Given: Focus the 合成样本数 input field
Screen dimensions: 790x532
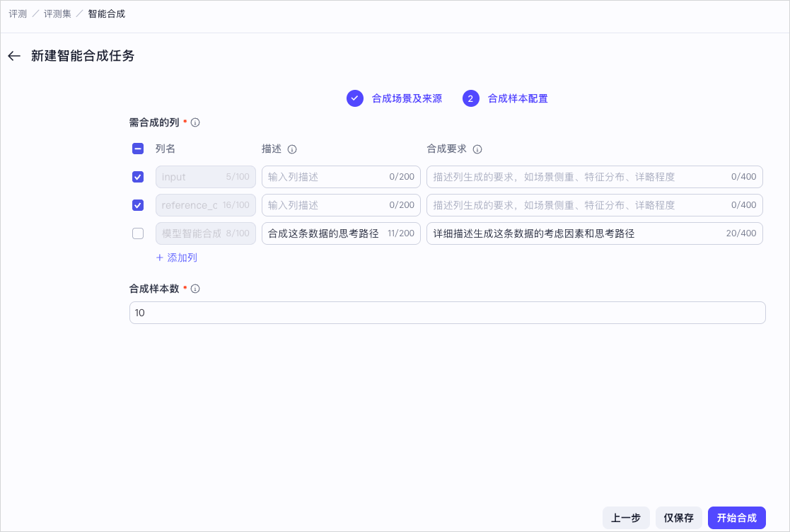Looking at the screenshot, I should pyautogui.click(x=448, y=313).
